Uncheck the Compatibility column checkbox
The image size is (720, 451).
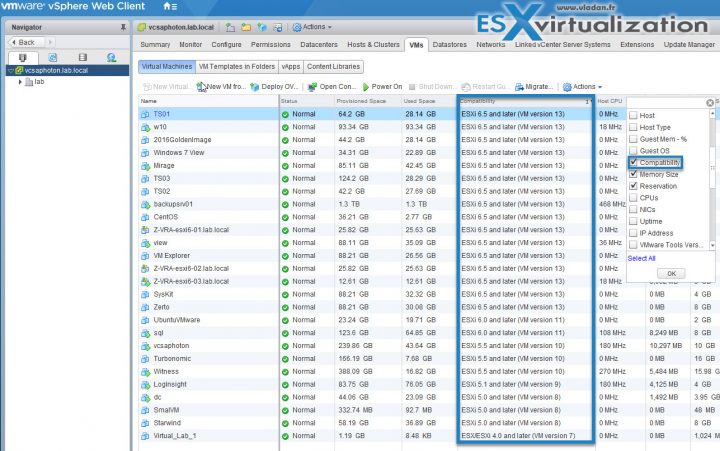point(633,162)
